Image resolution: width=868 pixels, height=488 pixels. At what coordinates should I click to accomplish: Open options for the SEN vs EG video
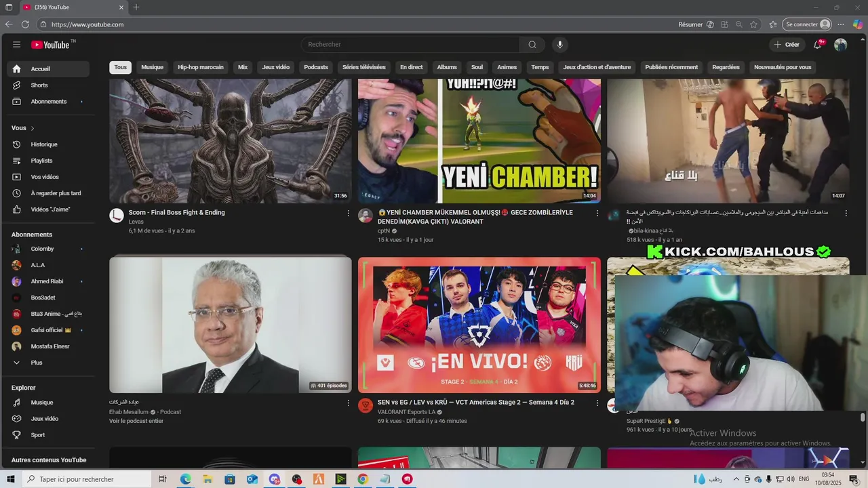pos(597,403)
